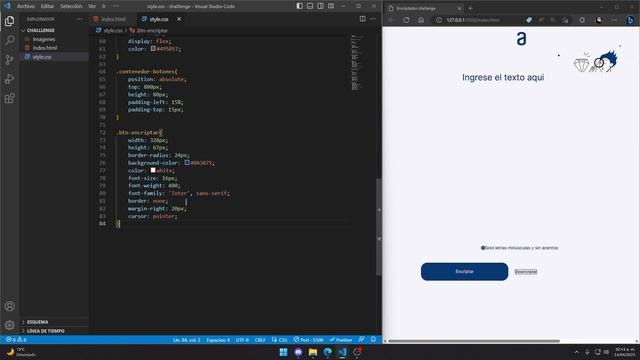Click the Edge address bar URL
This screenshot has width=640, height=360.
point(473,20)
